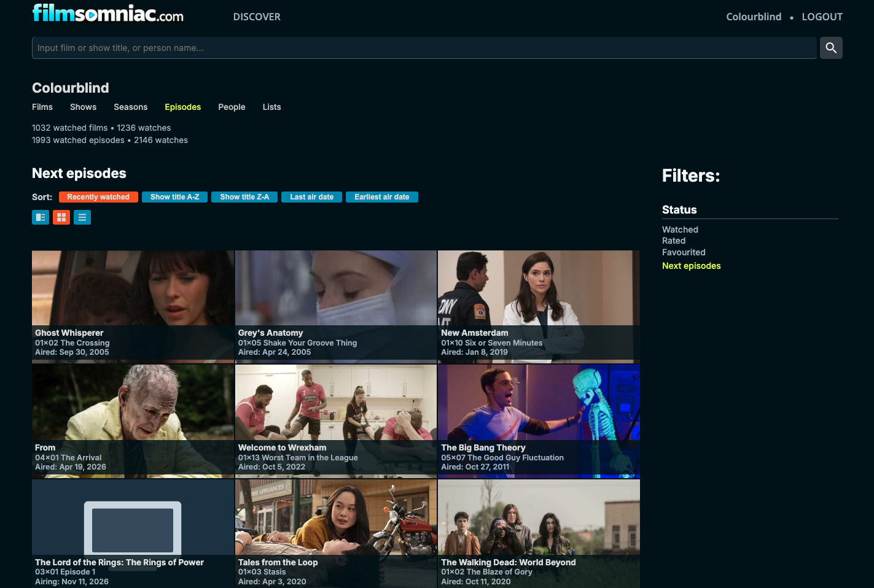Click the 'Airing: Nov 11, 2026' date
The width and height of the screenshot is (874, 588).
pos(72,582)
